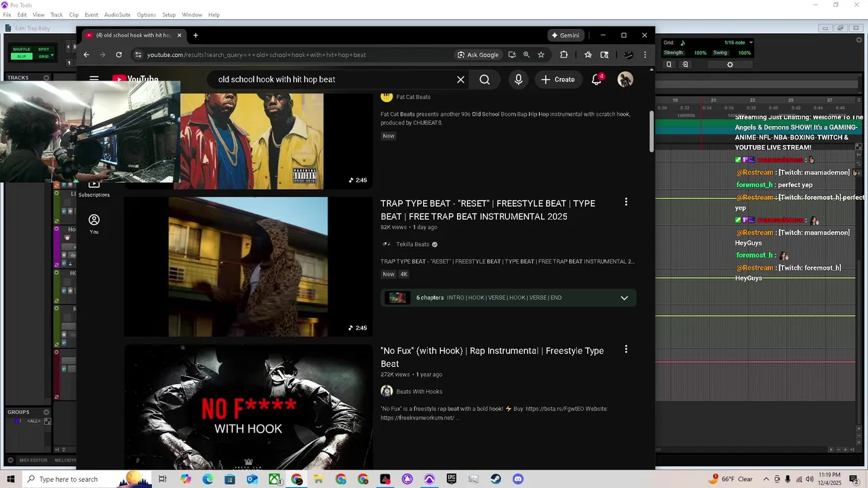This screenshot has height=488, width=868.
Task: Open the Pro Tools GROUPS list dropdown
Action: 46,412
